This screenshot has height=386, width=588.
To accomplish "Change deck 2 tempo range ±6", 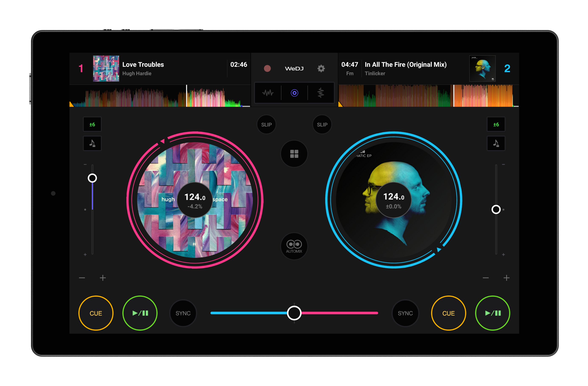I will [x=496, y=125].
